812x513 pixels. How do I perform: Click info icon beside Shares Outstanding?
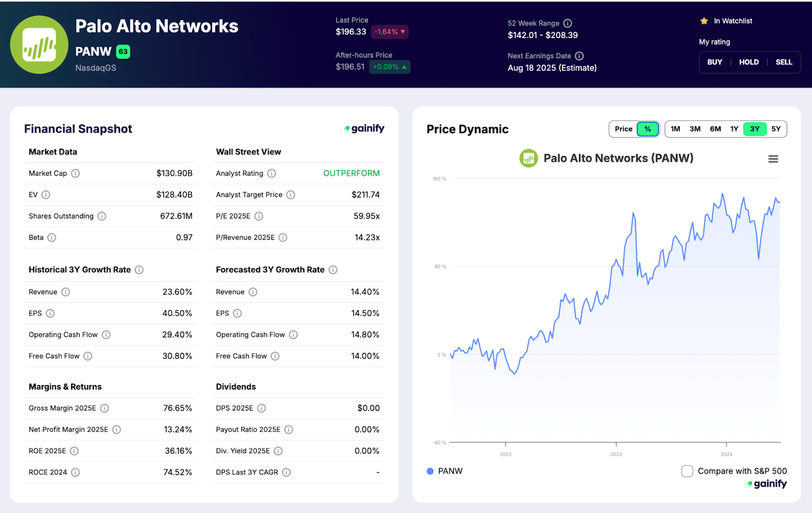[x=101, y=216]
